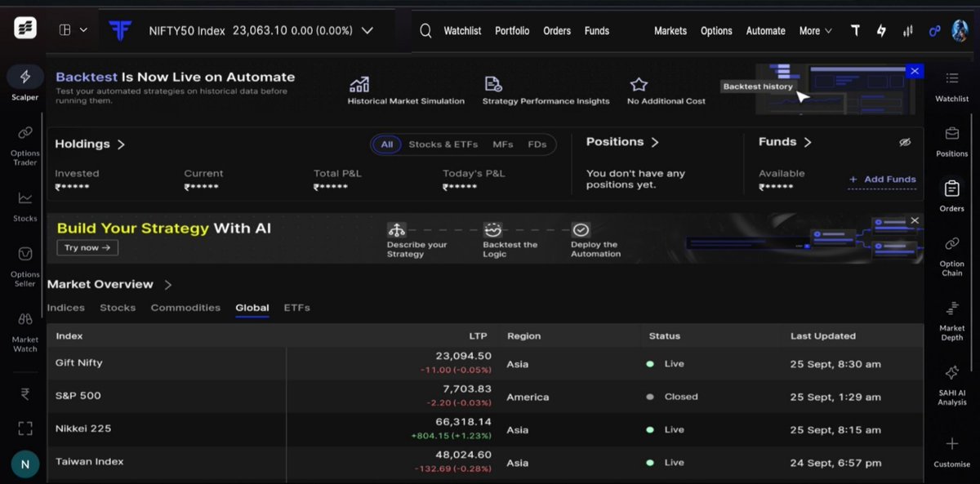Open SAHI AI Analysis in right sidebar
The image size is (980, 484).
click(x=951, y=384)
